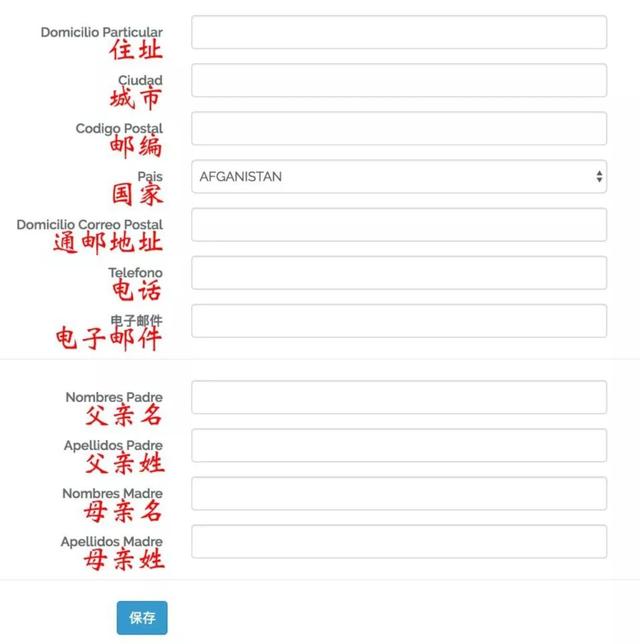Click the Apellidos Madre input field
640x644 pixels.
pos(399,541)
